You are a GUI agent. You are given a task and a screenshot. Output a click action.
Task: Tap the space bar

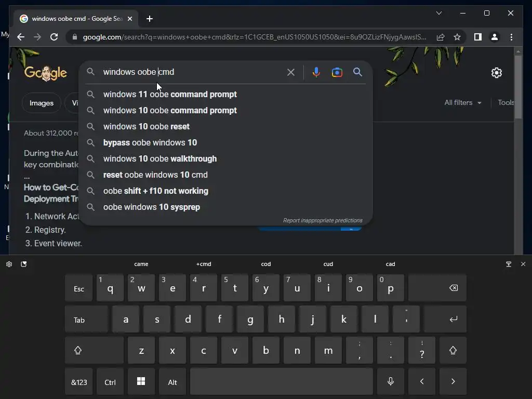pyautogui.click(x=281, y=381)
